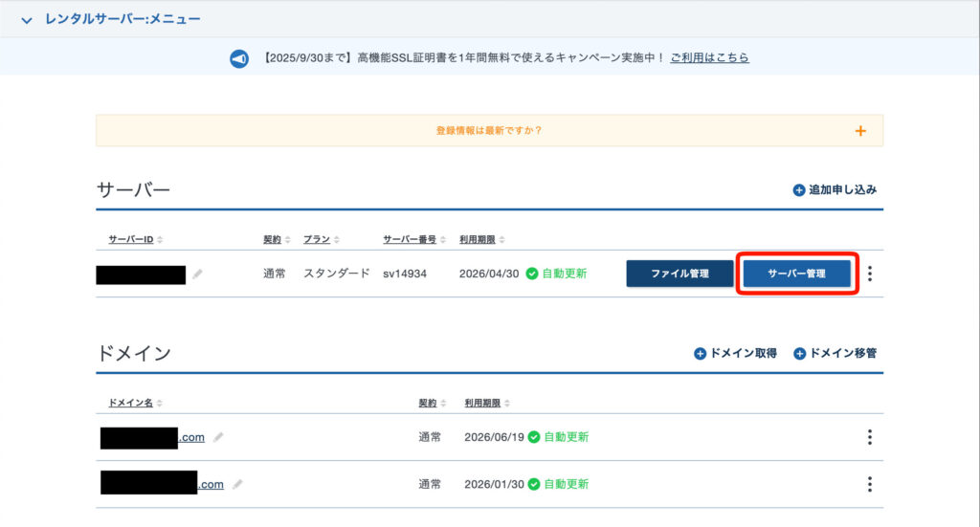
Task: Click the 2026/01/30 domain's green checkmark icon
Action: [x=534, y=484]
